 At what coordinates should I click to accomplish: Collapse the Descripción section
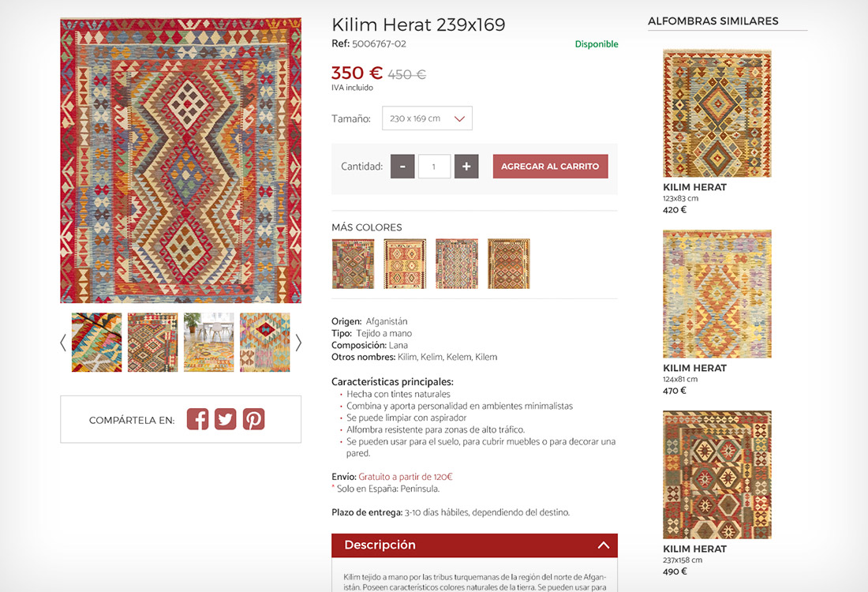603,545
